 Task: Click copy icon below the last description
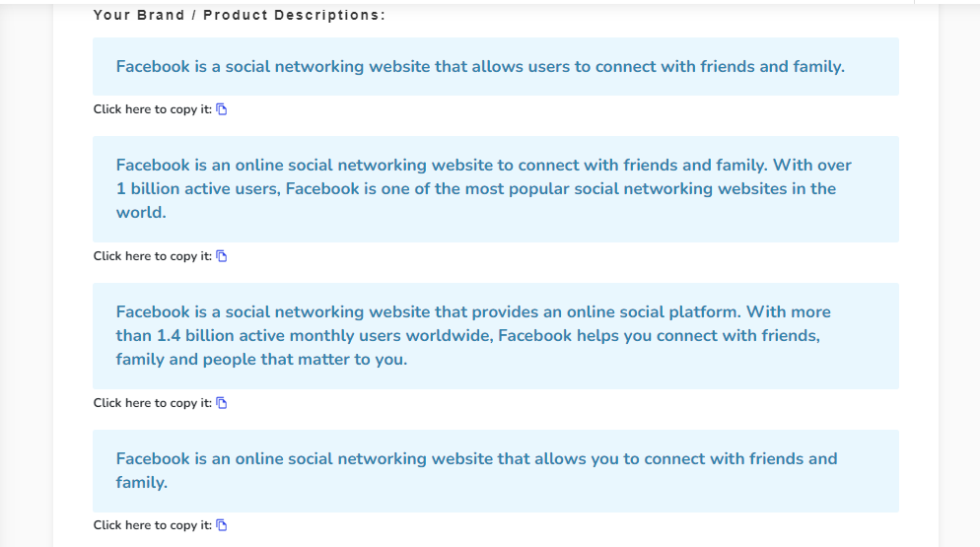222,525
